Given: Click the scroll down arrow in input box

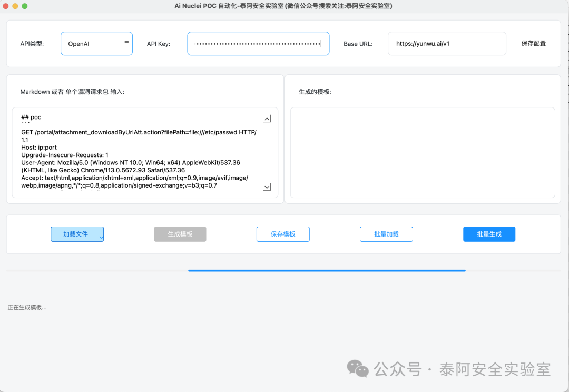Looking at the screenshot, I should 267,187.
